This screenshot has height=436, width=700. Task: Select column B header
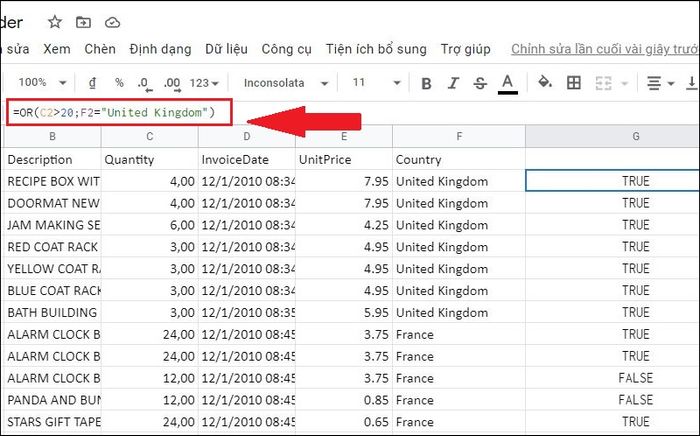pyautogui.click(x=52, y=137)
